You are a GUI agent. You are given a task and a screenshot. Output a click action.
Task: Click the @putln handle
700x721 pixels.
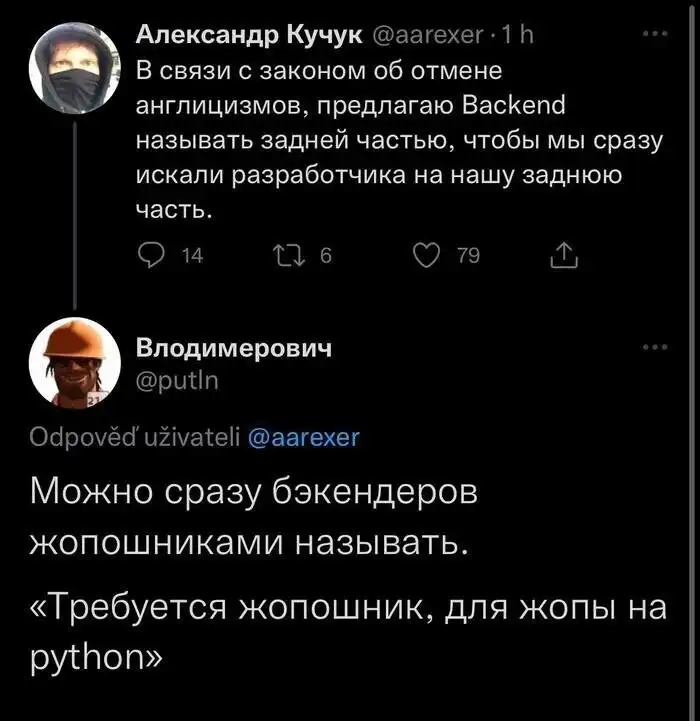tap(177, 379)
